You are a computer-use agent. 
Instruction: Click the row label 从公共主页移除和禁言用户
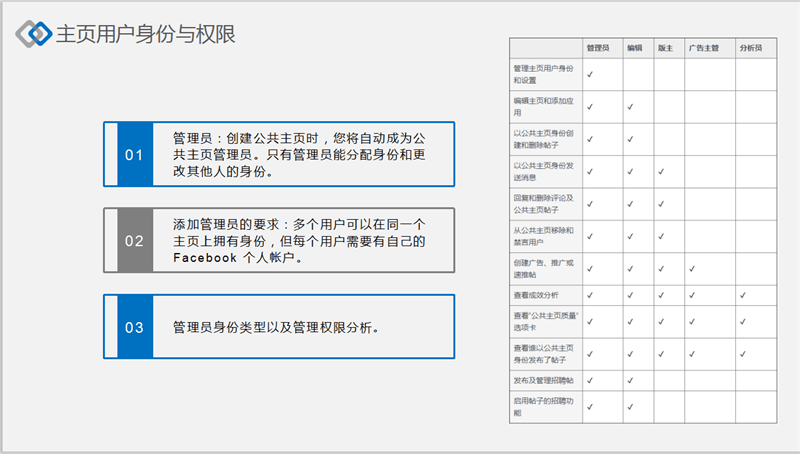(x=543, y=236)
